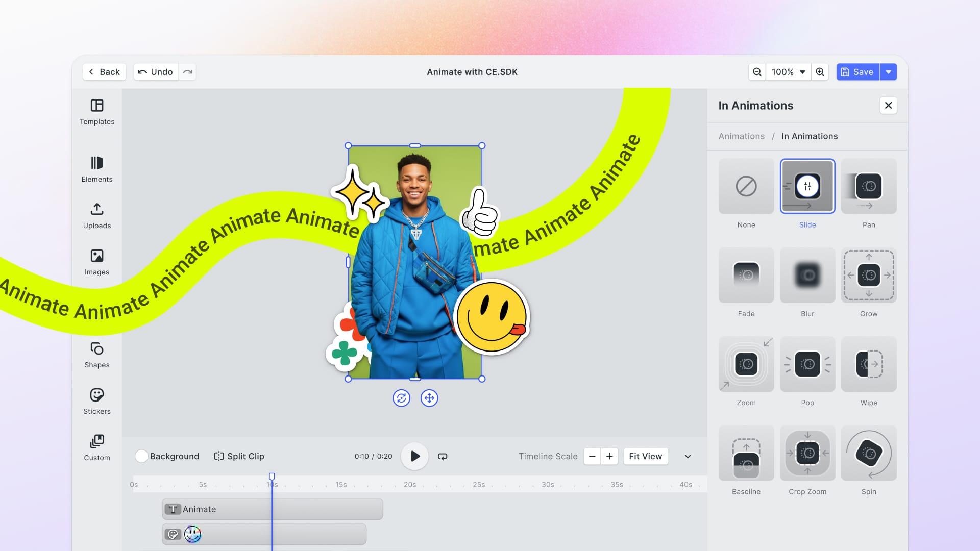
Task: Click the replace icon below the selected image
Action: 402,398
